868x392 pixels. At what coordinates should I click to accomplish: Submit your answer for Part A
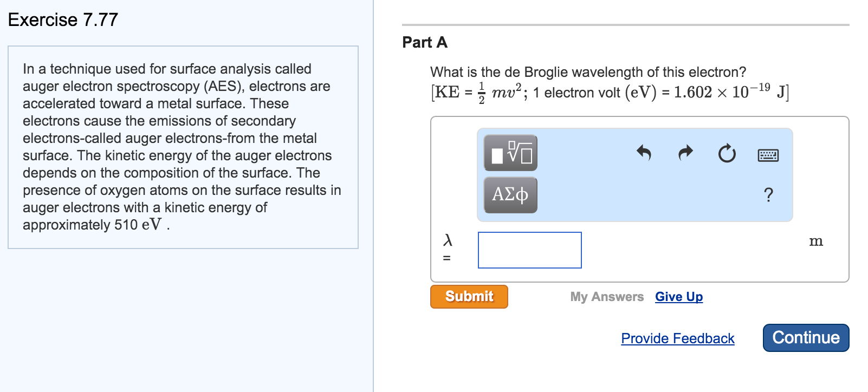click(x=469, y=296)
